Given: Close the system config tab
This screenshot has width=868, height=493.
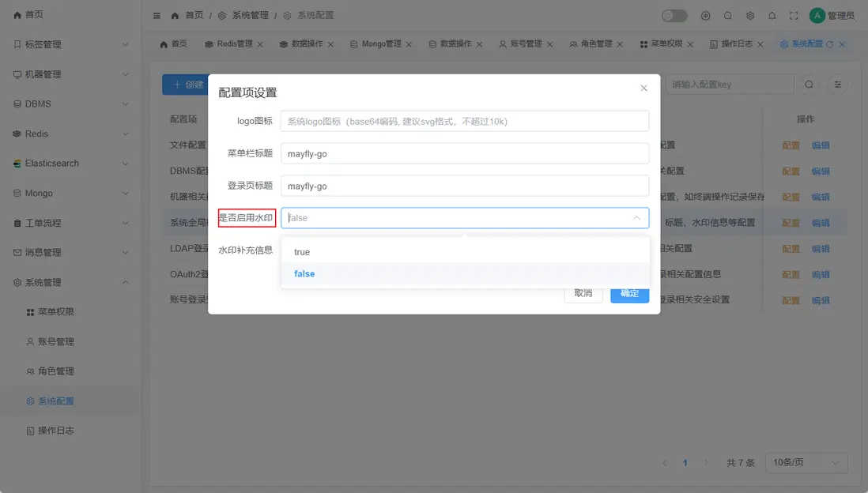Looking at the screenshot, I should click(x=841, y=44).
